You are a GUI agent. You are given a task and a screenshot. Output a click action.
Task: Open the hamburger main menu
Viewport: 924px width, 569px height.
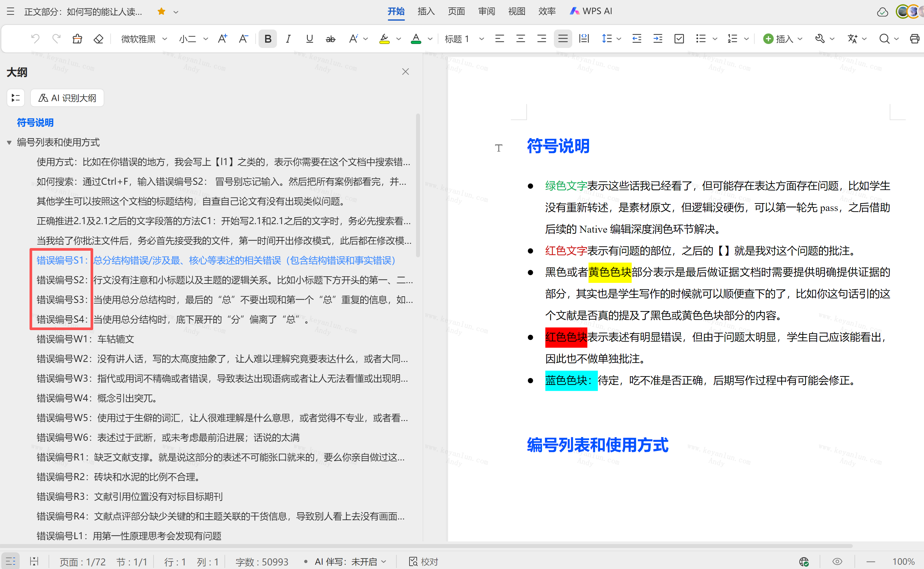click(x=10, y=11)
